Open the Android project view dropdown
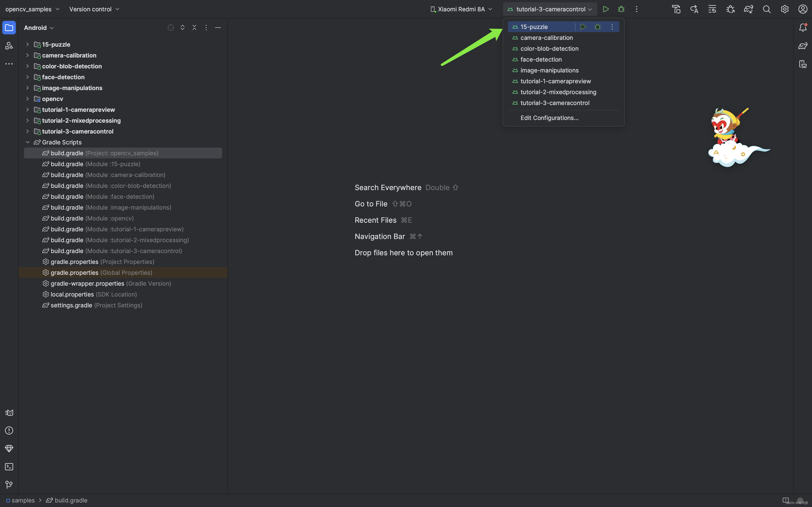 pyautogui.click(x=39, y=28)
